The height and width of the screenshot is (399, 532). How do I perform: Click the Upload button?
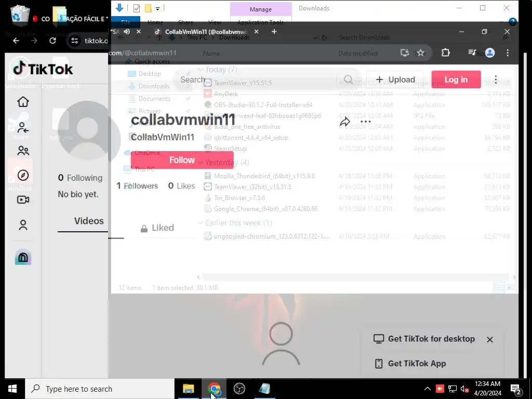(x=395, y=79)
